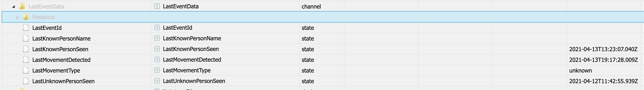Image resolution: width=644 pixels, height=90 pixels.
Task: Click the LastMovementDetected state type icon
Action: pos(157,60)
